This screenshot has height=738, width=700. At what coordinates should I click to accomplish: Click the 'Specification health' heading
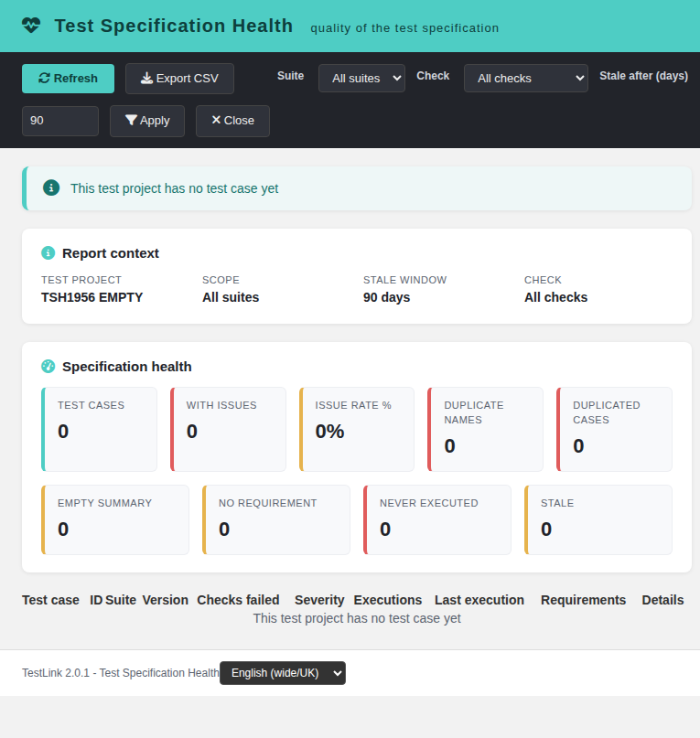(126, 367)
